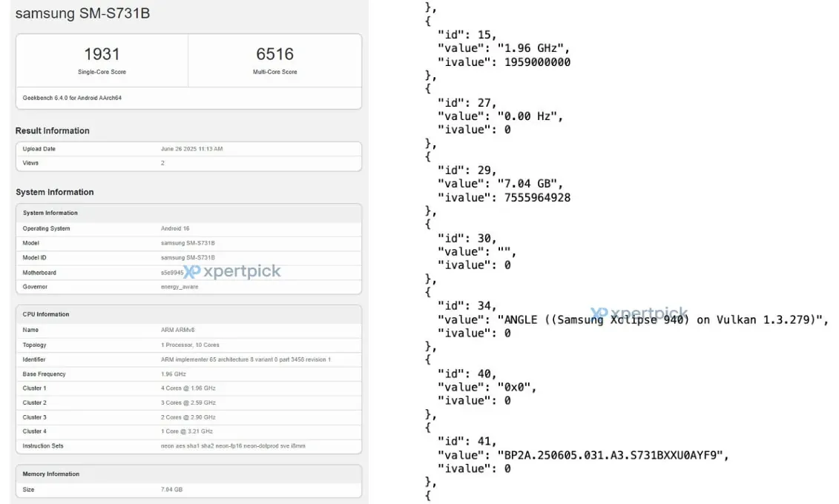Click the JSON line "value": "7.04 GB"
The height and width of the screenshot is (504, 839).
(500, 184)
